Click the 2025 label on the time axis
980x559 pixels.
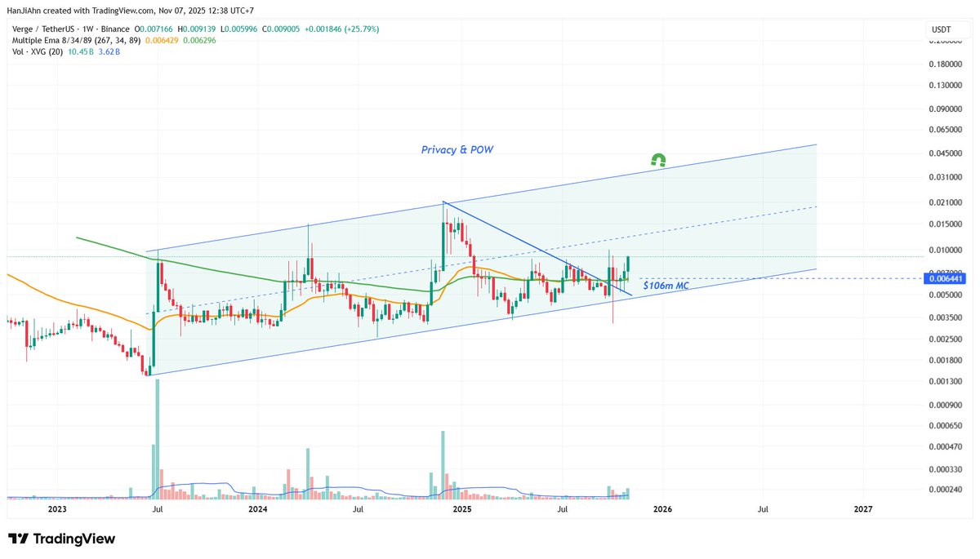pyautogui.click(x=462, y=509)
